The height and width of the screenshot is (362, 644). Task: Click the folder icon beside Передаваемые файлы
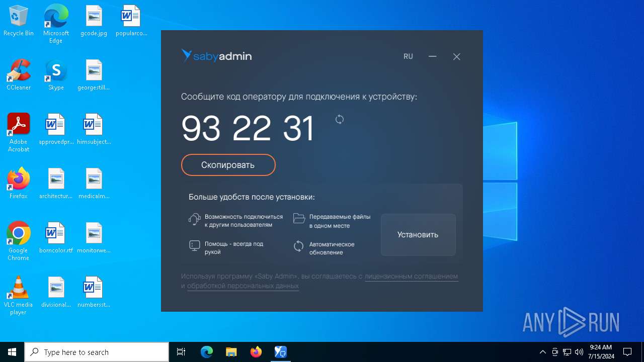tap(299, 218)
